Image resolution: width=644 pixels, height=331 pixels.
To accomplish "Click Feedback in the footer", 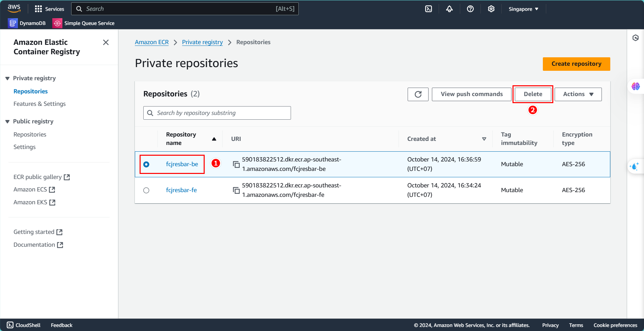I will (x=62, y=325).
